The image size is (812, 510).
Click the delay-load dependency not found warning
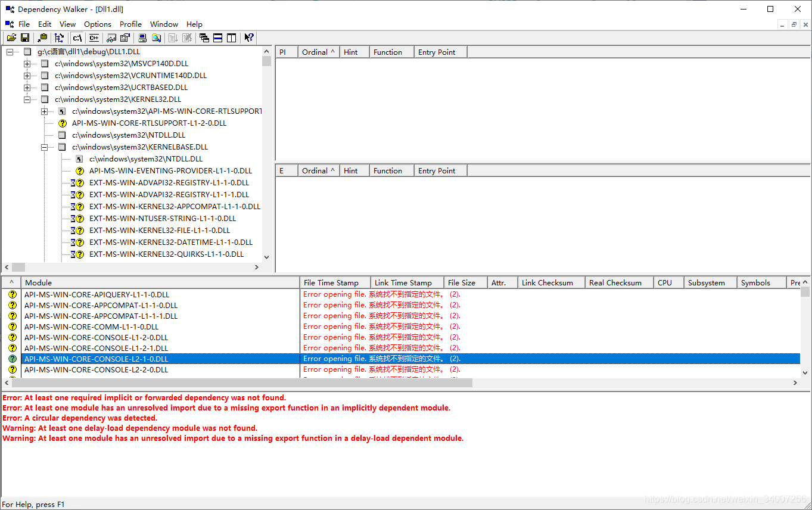pyautogui.click(x=130, y=428)
